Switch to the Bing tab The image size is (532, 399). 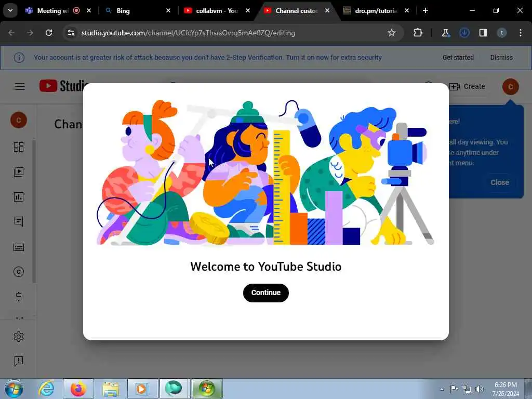136,10
